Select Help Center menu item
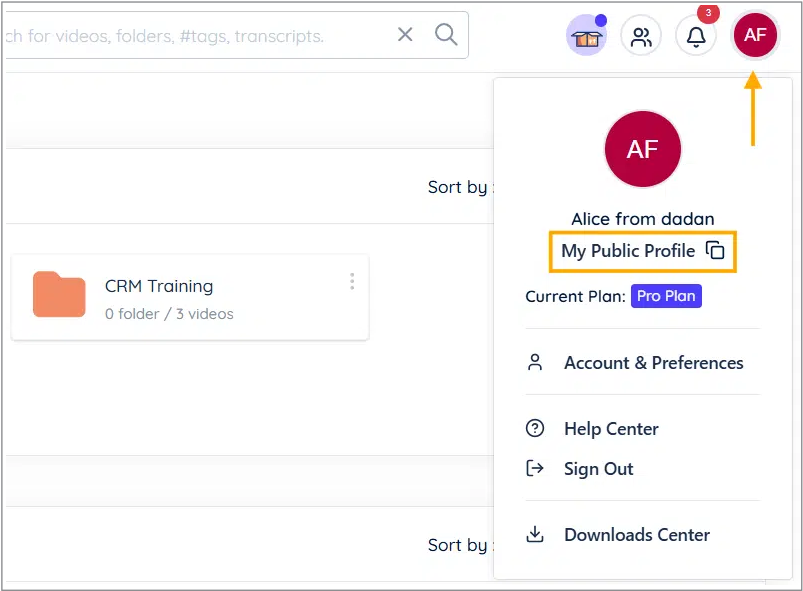This screenshot has height=591, width=803. pyautogui.click(x=611, y=428)
